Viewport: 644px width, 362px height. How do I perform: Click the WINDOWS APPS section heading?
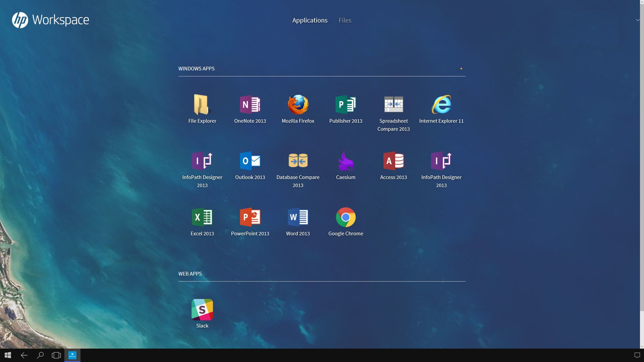tap(196, 68)
